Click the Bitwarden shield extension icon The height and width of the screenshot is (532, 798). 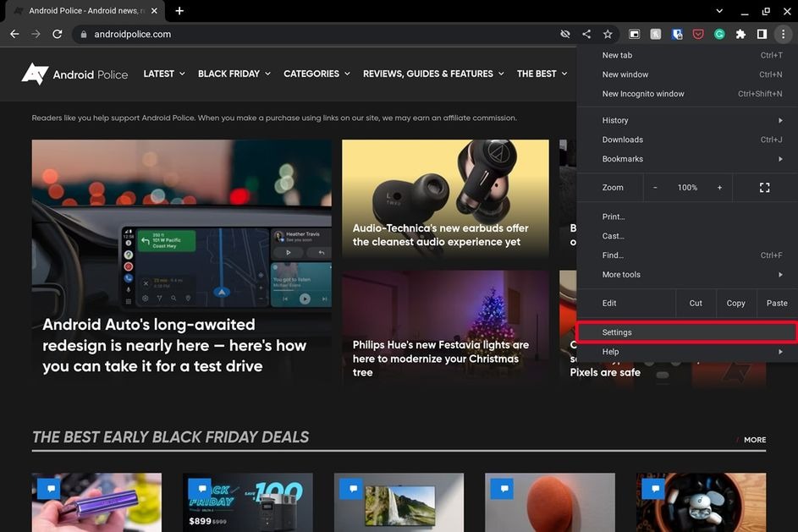coord(677,34)
